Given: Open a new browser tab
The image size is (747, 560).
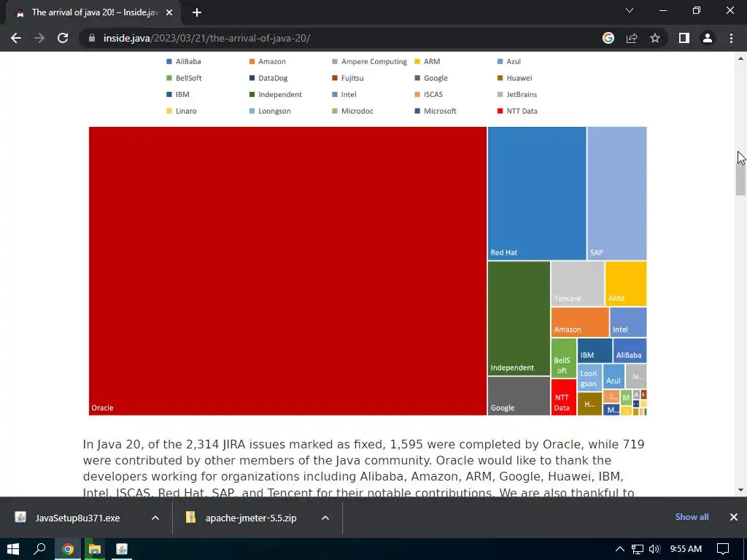Looking at the screenshot, I should [197, 12].
